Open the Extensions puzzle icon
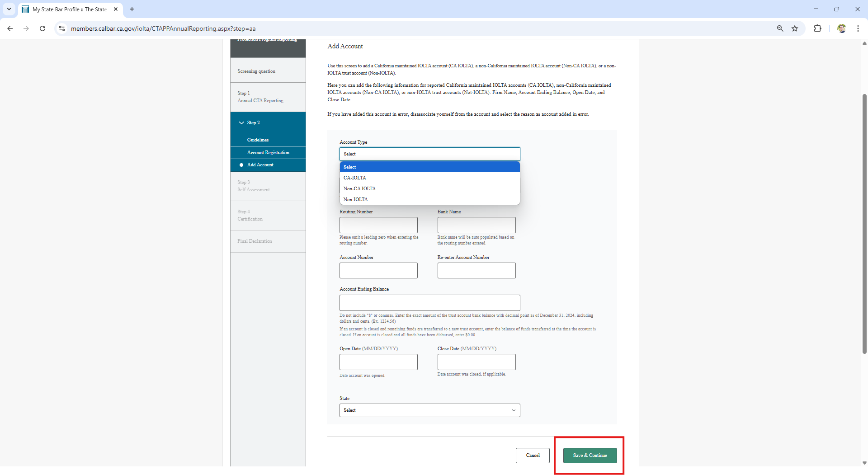 pyautogui.click(x=817, y=28)
